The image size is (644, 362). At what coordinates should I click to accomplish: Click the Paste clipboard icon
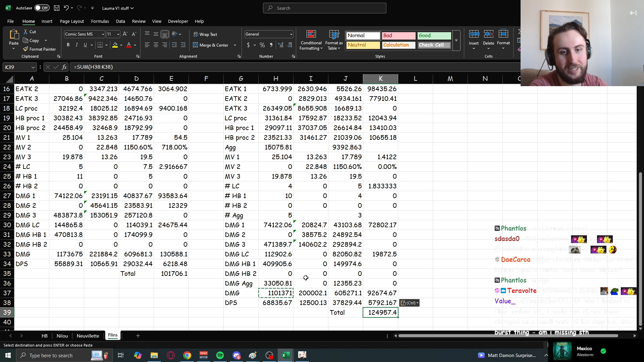tap(14, 35)
